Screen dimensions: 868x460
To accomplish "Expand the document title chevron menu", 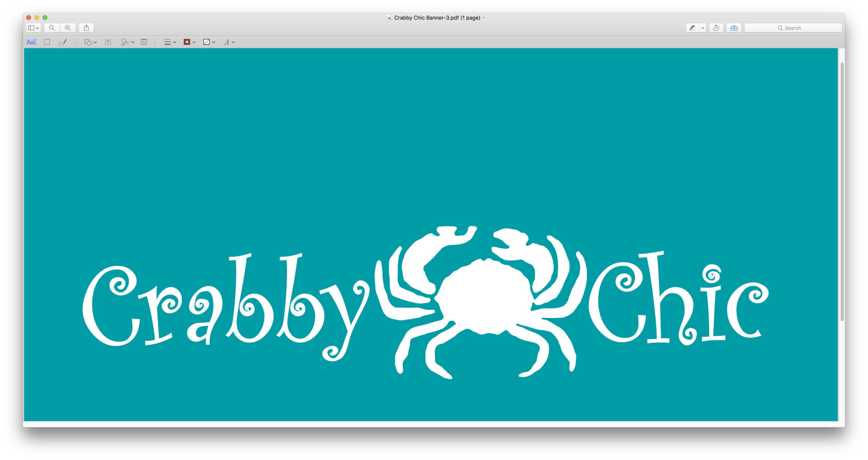I will (484, 18).
